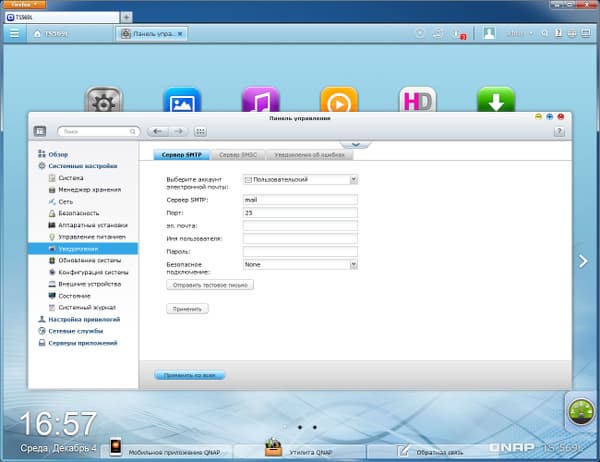Toggle the sidebar panel icon in Control Panel
The image size is (600, 462).
[40, 131]
